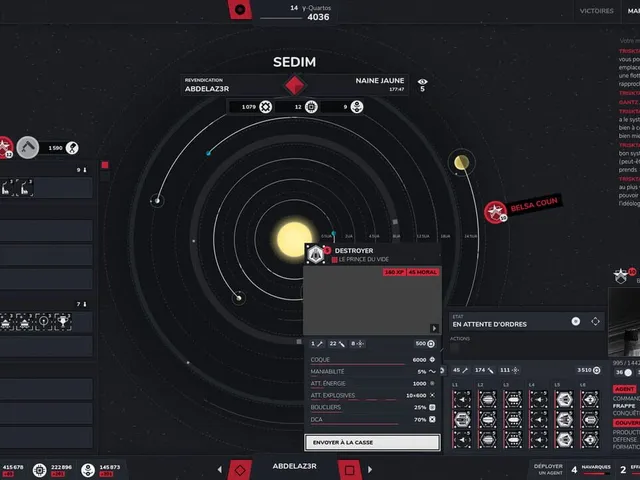Click ENVOYER À LA CASSE button

[x=372, y=442]
